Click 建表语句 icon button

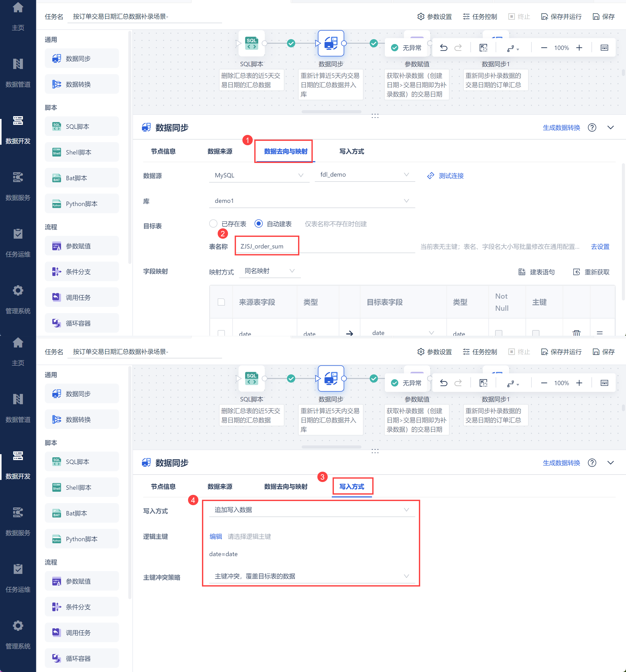point(536,272)
